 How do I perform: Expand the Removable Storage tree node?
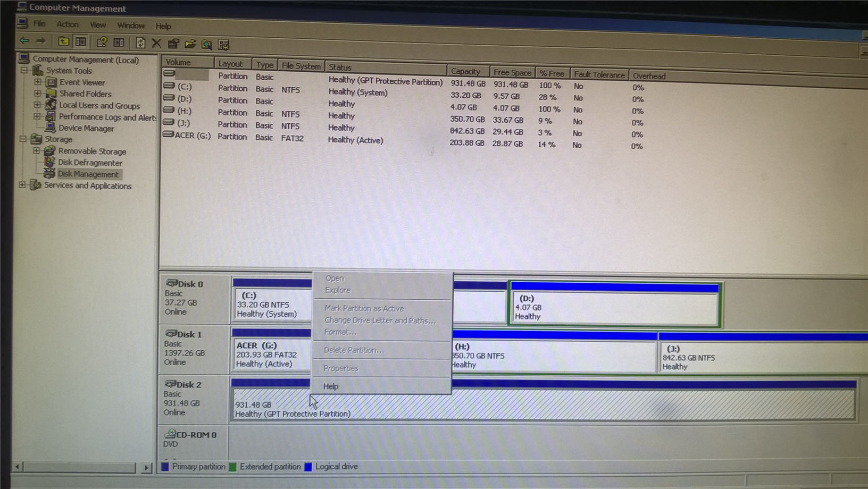(36, 150)
